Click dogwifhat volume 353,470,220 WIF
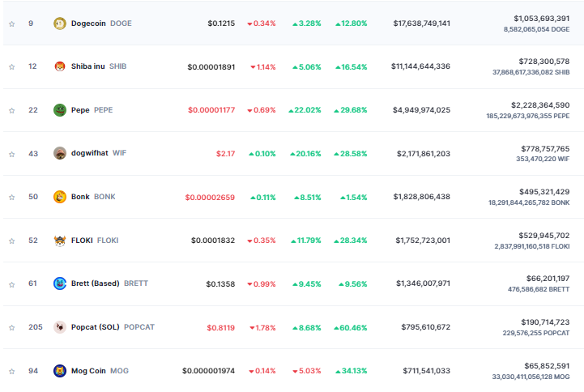The width and height of the screenshot is (584, 392). click(x=543, y=159)
